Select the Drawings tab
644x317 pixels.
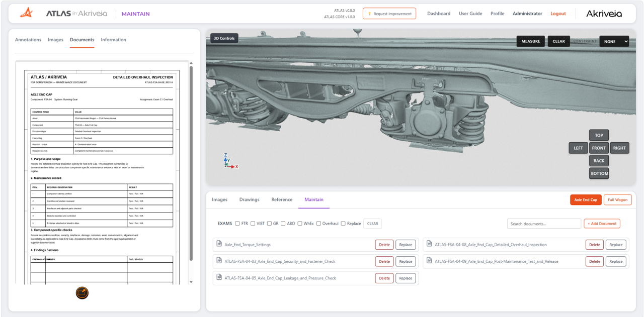click(x=250, y=199)
